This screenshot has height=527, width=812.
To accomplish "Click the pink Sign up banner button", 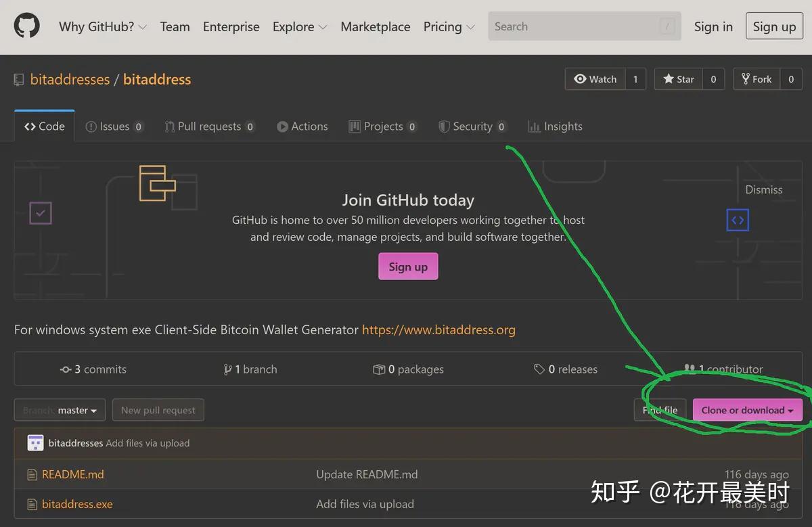I will point(408,267).
